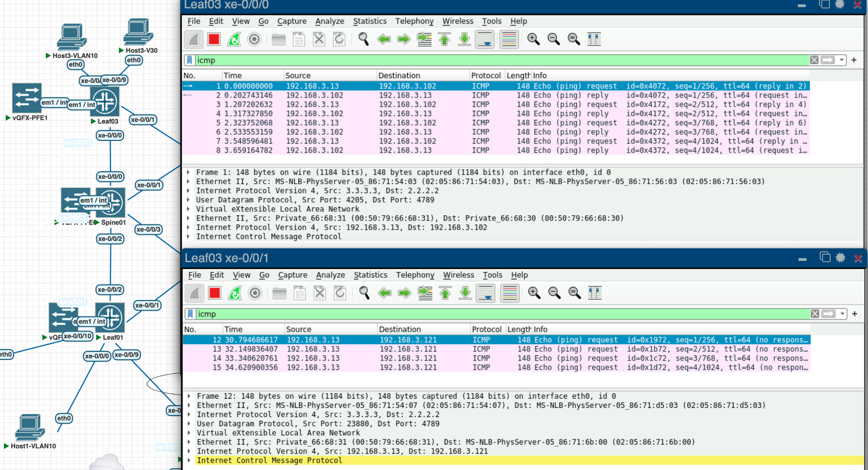Clear the icmp filter in xe-0/0/0 window
The width and height of the screenshot is (868, 470).
[x=814, y=60]
